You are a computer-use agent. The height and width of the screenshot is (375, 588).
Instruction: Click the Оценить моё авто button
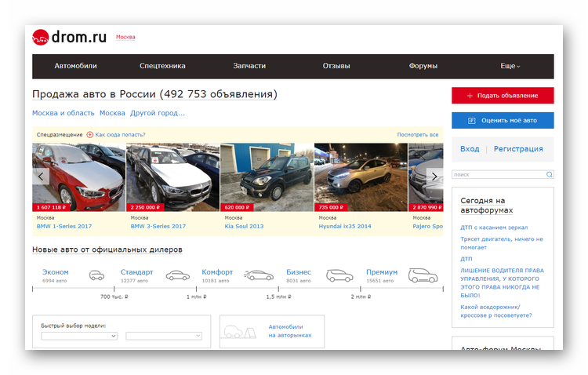503,121
